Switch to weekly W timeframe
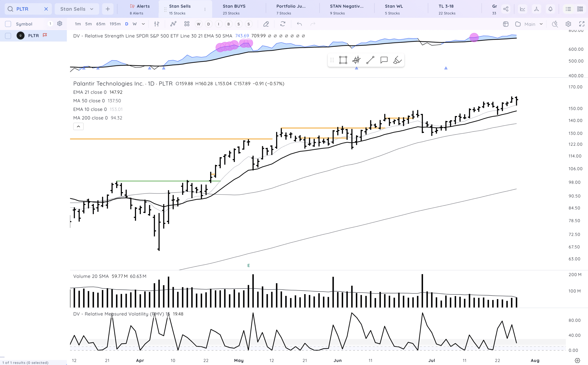588x365 pixels. 135,24
